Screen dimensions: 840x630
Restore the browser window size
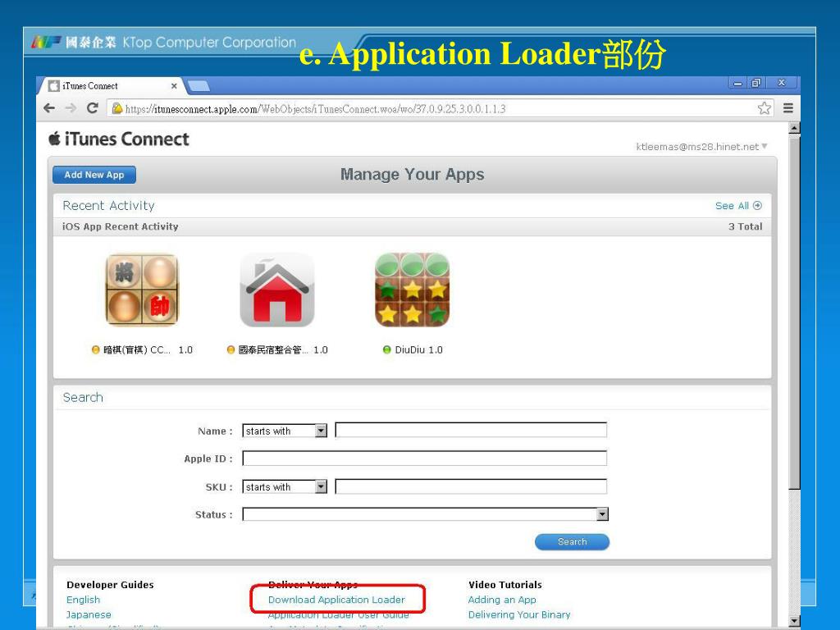click(x=756, y=83)
